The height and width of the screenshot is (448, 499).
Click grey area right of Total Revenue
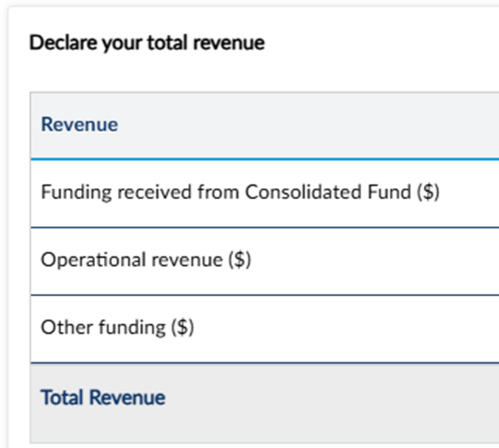tap(332, 398)
